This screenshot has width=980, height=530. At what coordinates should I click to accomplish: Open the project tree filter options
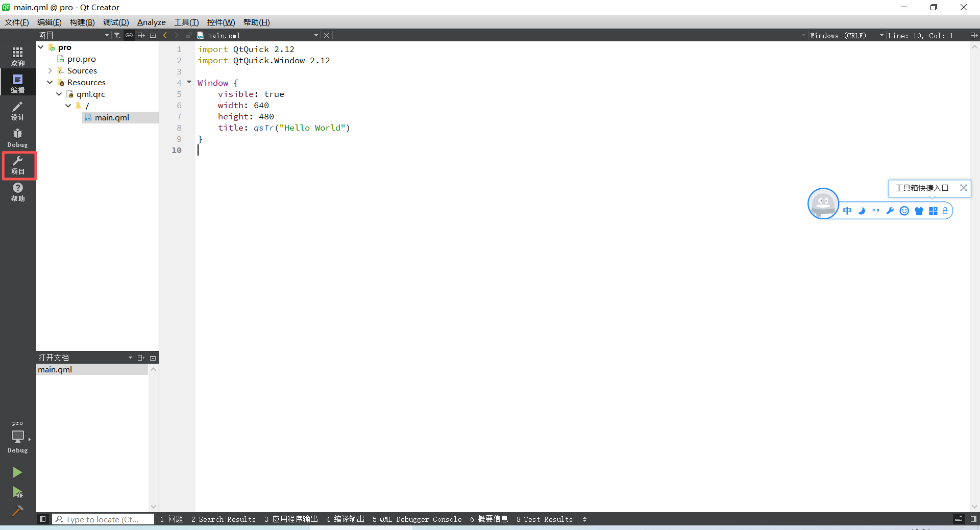tap(117, 35)
